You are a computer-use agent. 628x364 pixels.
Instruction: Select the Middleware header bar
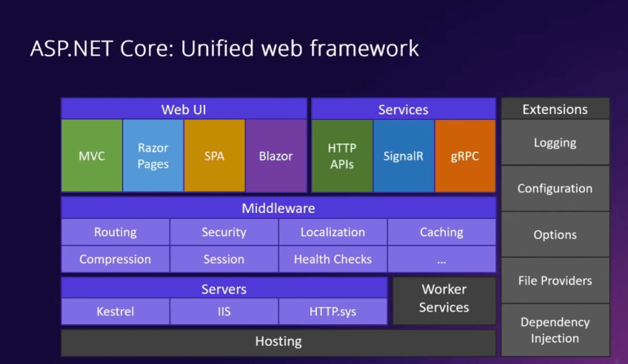point(278,208)
